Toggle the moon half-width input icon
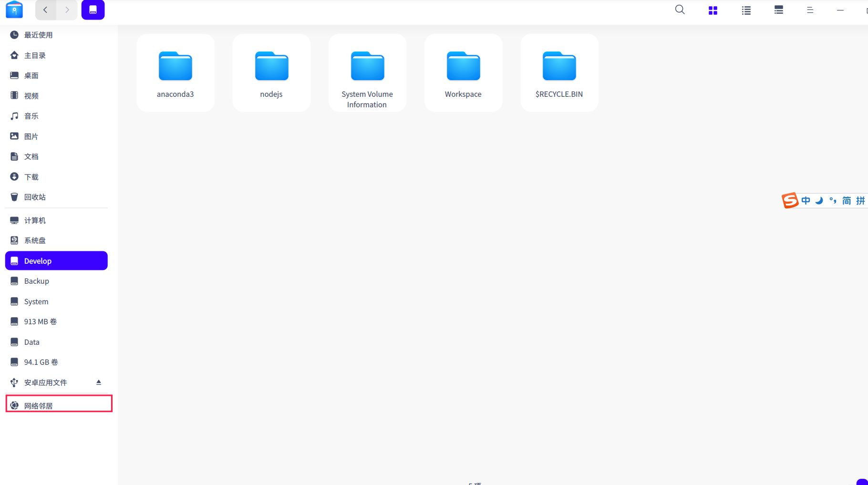Viewport: 868px width, 485px height. pyautogui.click(x=819, y=201)
